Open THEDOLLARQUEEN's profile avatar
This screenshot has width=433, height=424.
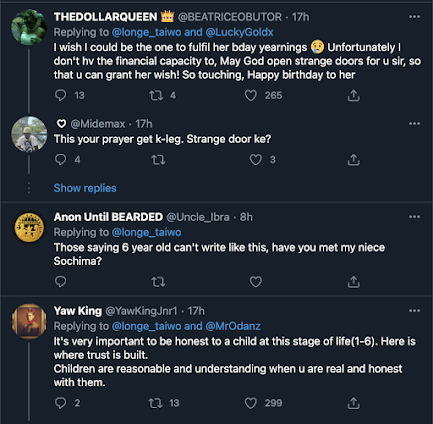(x=29, y=27)
